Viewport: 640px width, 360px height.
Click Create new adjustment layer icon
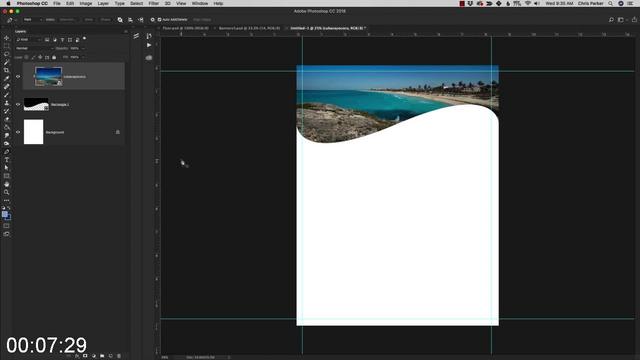tap(93, 356)
